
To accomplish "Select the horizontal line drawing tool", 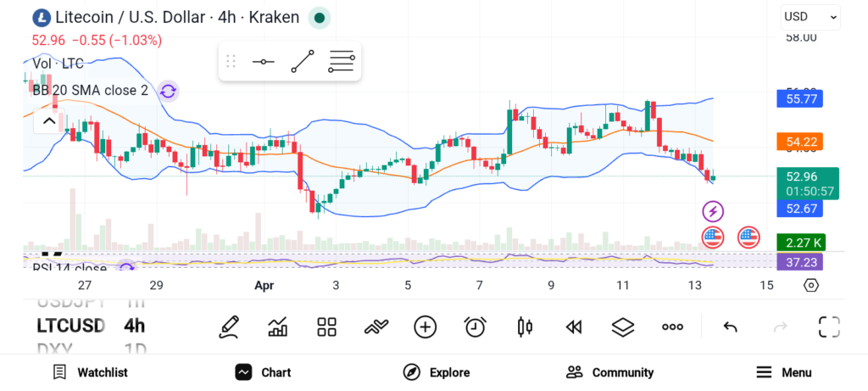I will click(x=263, y=62).
